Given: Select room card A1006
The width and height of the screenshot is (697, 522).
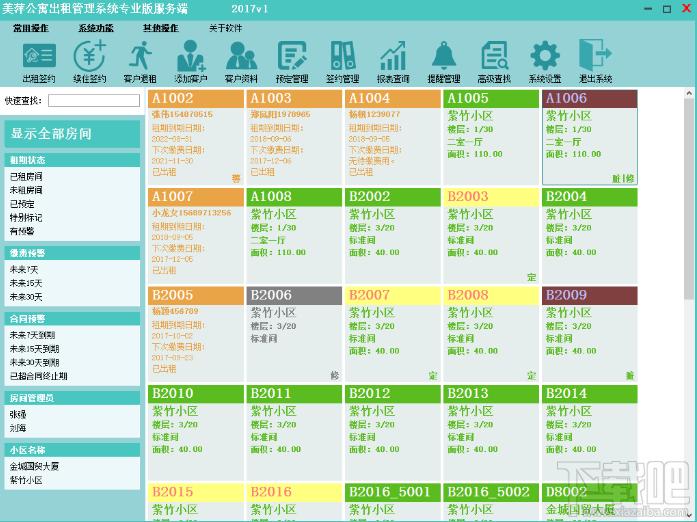Looking at the screenshot, I should [590, 137].
